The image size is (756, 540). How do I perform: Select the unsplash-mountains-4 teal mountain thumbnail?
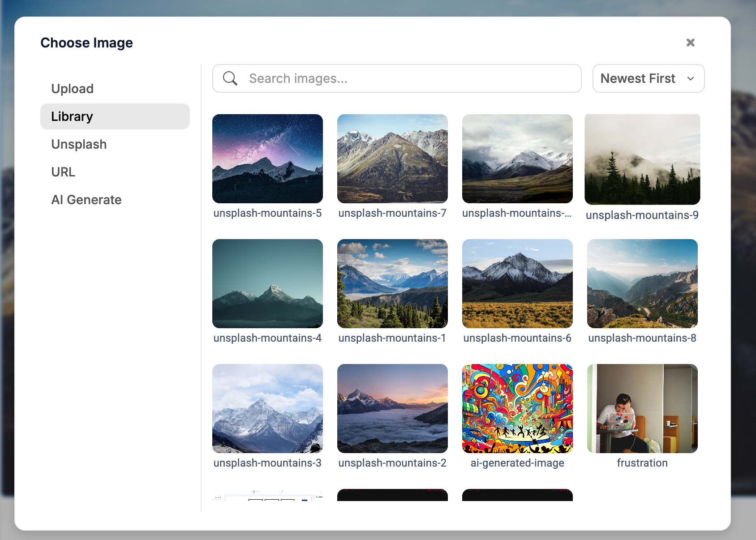(x=267, y=283)
